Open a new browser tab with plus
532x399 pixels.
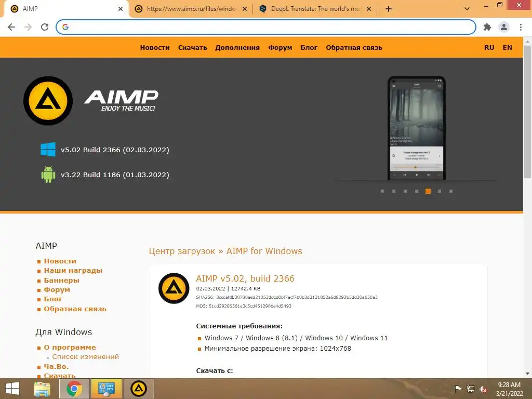click(389, 9)
